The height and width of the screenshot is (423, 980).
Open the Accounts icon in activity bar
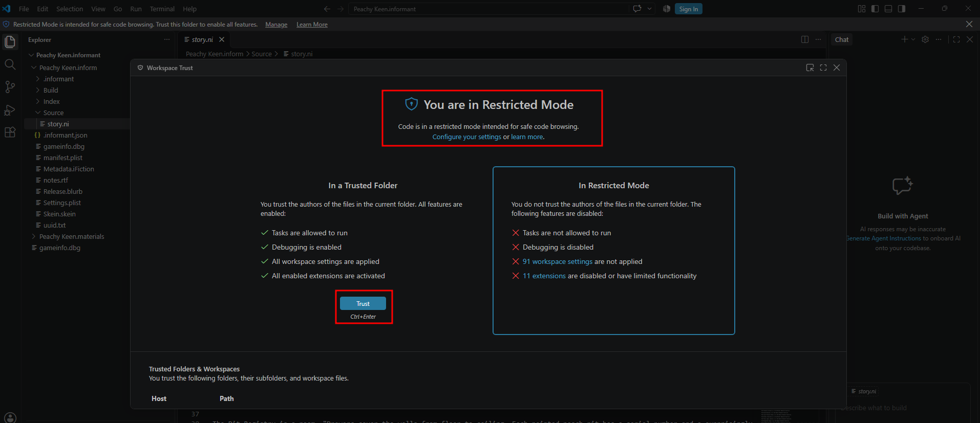tap(10, 417)
